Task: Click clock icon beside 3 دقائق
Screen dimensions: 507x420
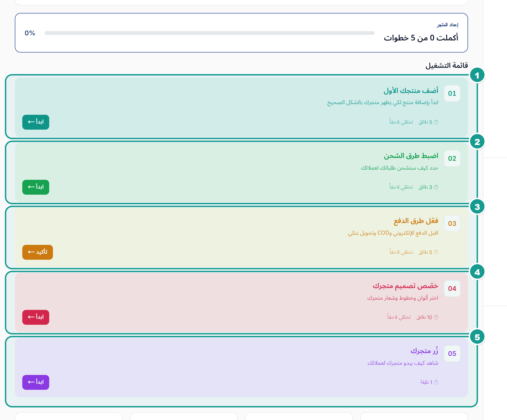Action: click(436, 187)
